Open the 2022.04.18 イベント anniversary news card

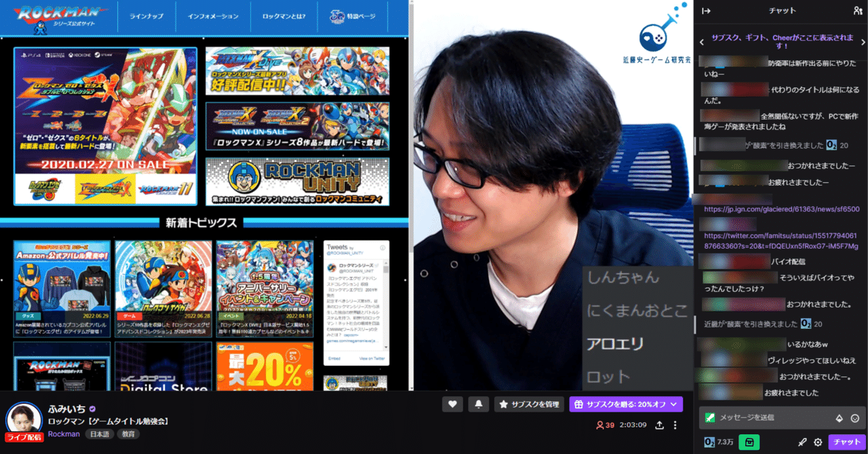(264, 288)
